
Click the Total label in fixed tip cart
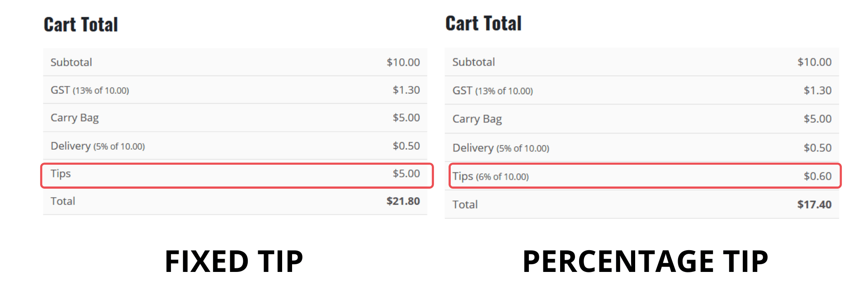click(x=63, y=201)
